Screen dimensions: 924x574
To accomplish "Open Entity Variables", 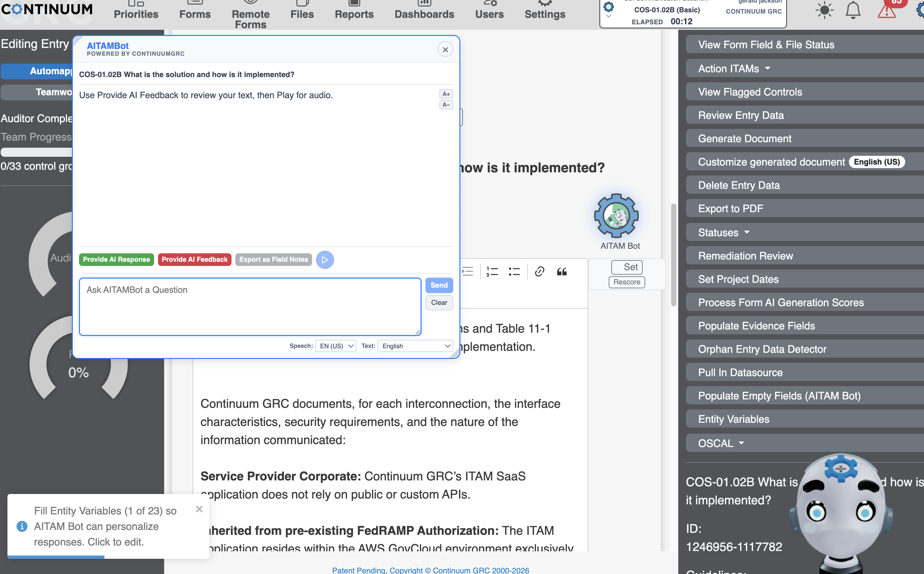I will pos(804,419).
